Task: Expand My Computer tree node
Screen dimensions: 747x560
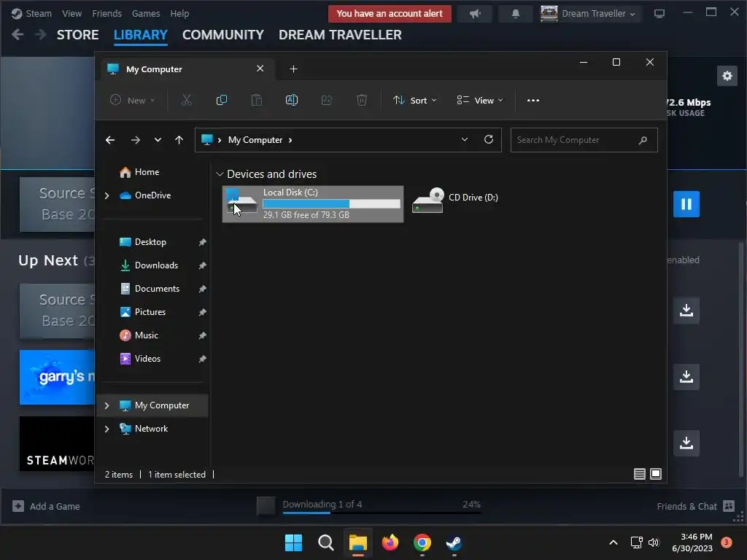Action: [107, 405]
